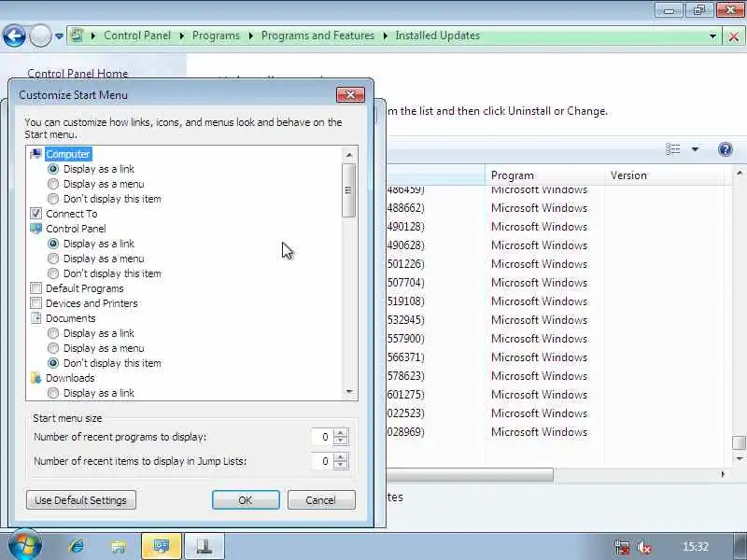
Task: Select Installed Updates breadcrumb
Action: (x=437, y=35)
